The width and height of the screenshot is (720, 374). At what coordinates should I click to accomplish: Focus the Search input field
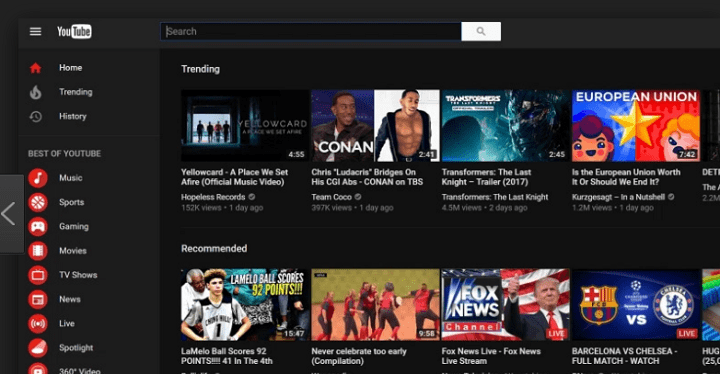click(311, 31)
